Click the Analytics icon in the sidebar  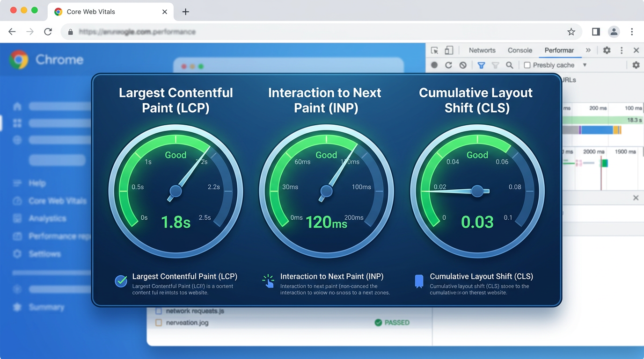point(18,218)
